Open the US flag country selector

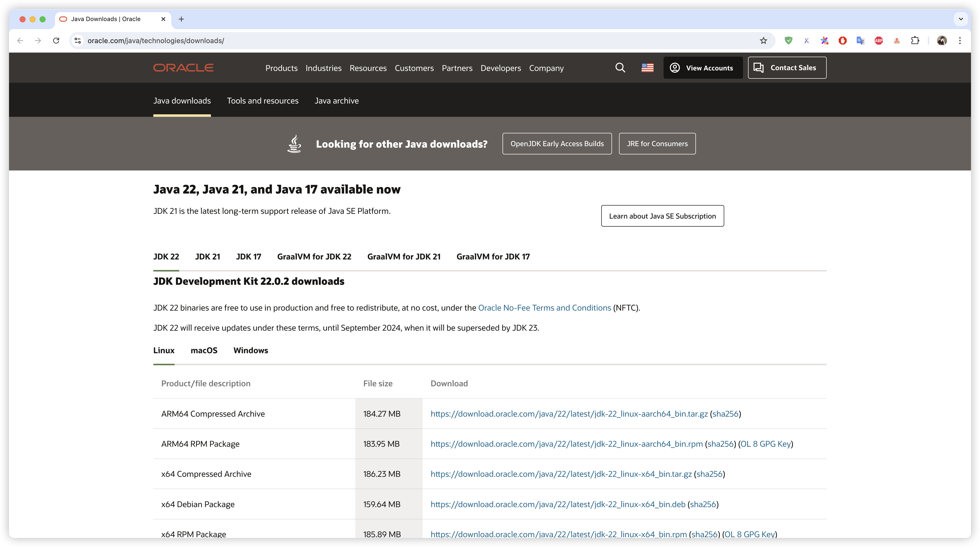647,68
